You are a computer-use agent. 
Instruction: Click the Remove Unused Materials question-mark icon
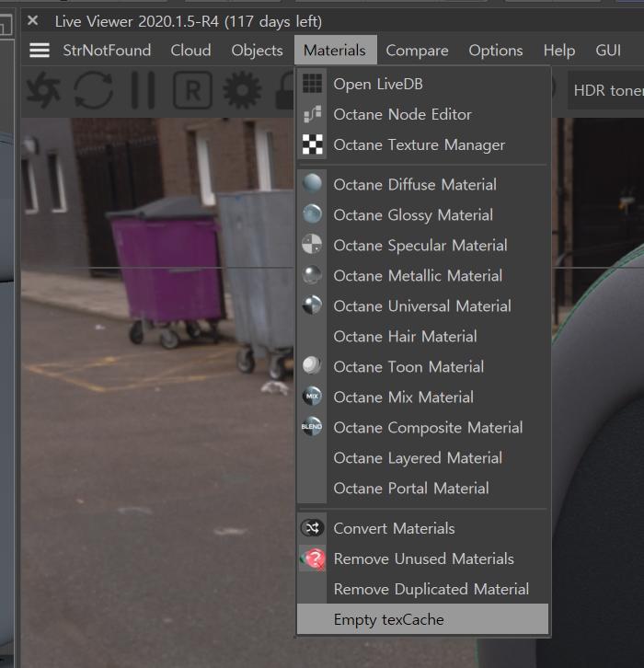313,559
